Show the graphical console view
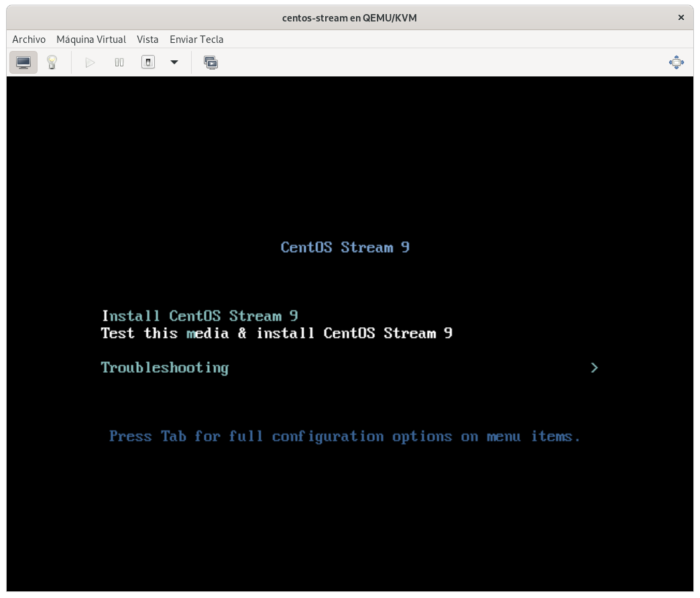The width and height of the screenshot is (700, 598). coord(23,62)
